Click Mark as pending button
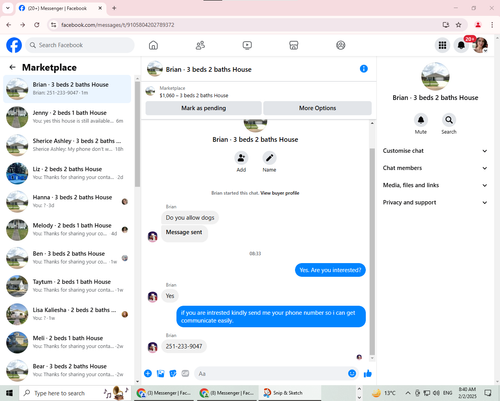This screenshot has height=401, width=500. 204,108
